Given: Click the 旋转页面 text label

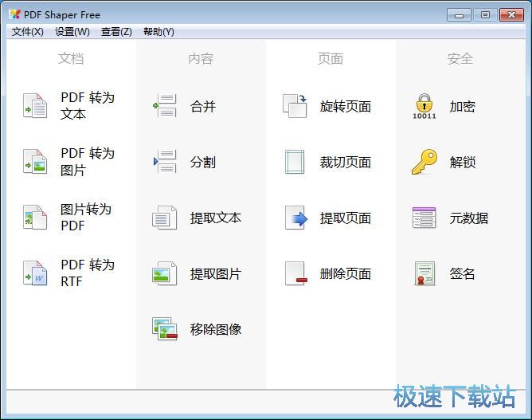Looking at the screenshot, I should tap(346, 106).
